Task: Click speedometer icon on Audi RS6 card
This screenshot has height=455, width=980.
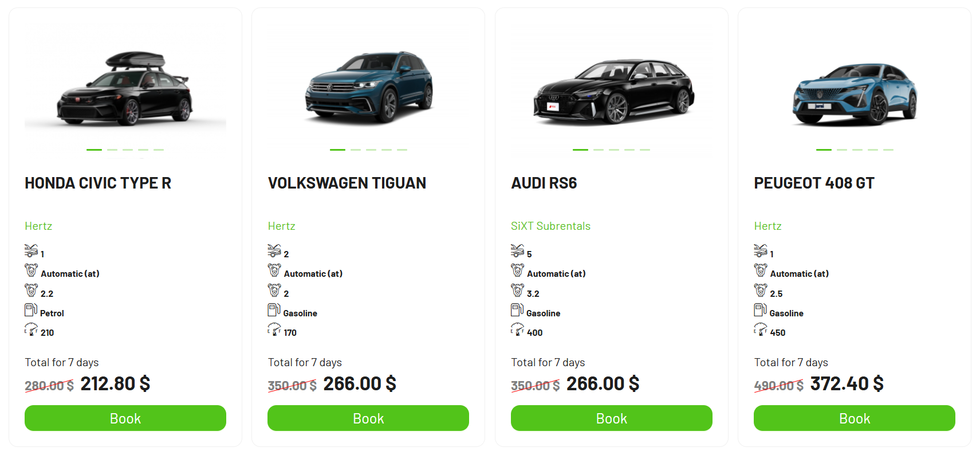Action: click(517, 330)
